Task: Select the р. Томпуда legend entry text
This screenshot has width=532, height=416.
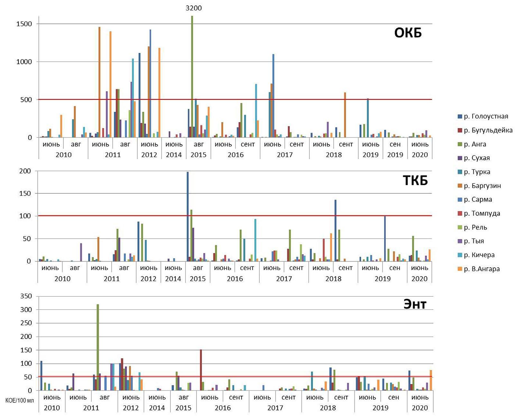Action: point(482,213)
